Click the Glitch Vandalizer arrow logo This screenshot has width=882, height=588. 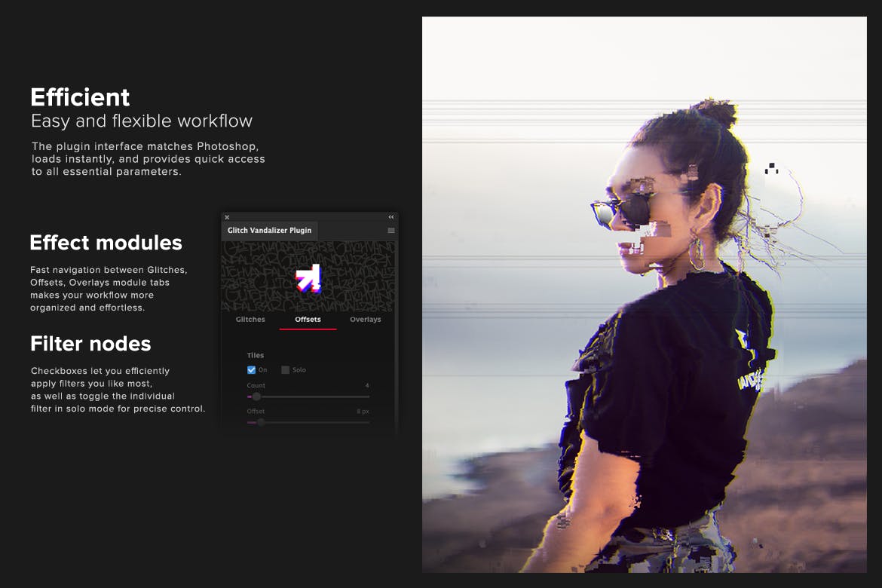[308, 278]
